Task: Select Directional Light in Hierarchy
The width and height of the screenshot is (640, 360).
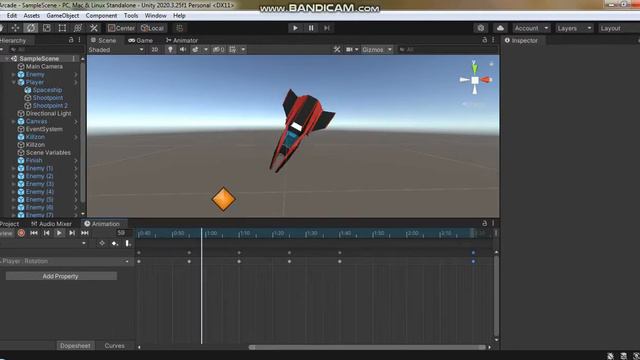Action: click(x=49, y=113)
